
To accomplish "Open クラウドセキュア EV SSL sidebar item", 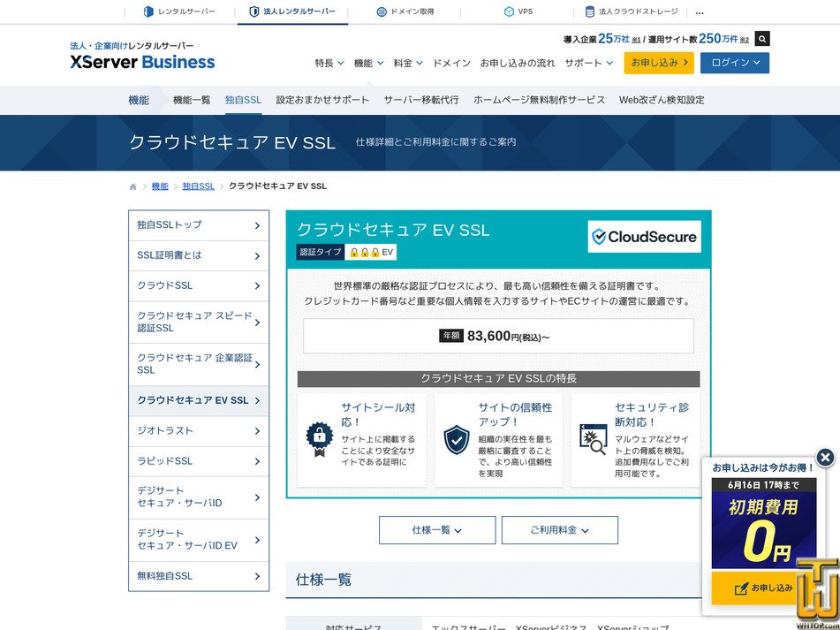I will click(x=199, y=401).
